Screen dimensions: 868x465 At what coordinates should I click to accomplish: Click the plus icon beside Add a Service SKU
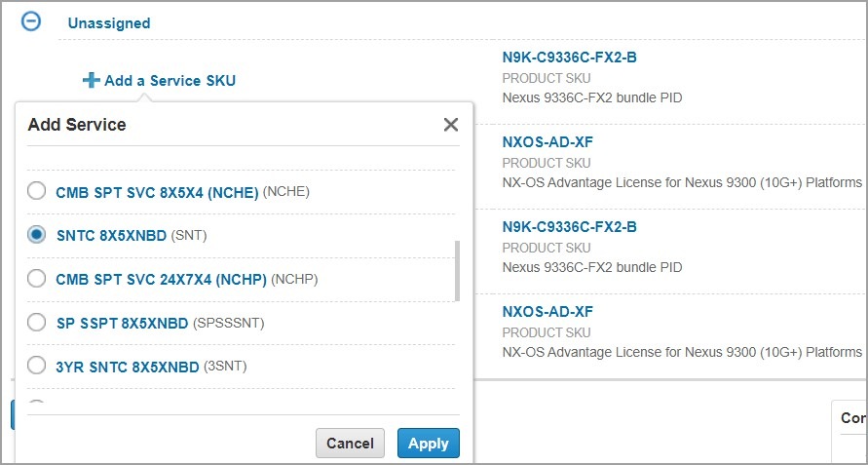coord(92,81)
